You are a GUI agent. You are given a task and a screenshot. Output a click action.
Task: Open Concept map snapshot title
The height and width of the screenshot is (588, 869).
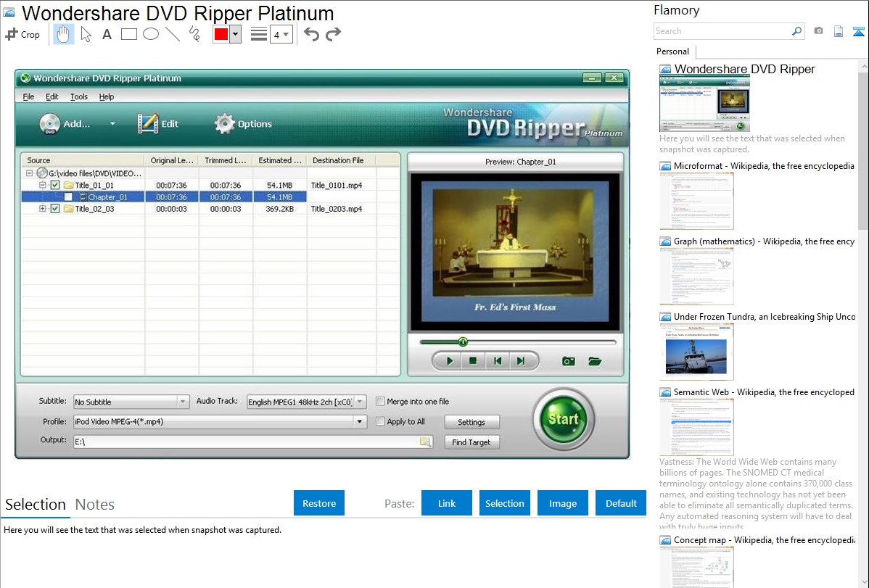764,539
